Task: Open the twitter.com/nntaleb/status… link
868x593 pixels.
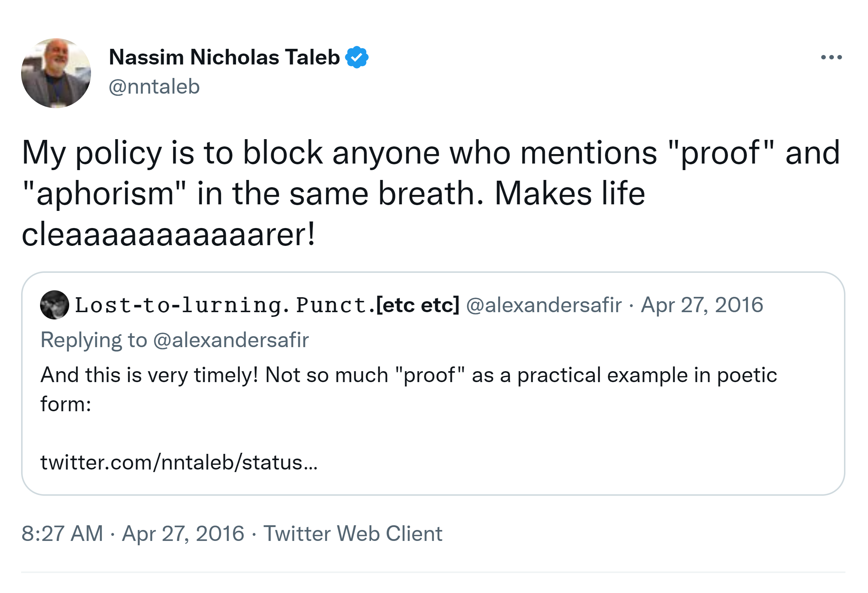Action: [179, 463]
